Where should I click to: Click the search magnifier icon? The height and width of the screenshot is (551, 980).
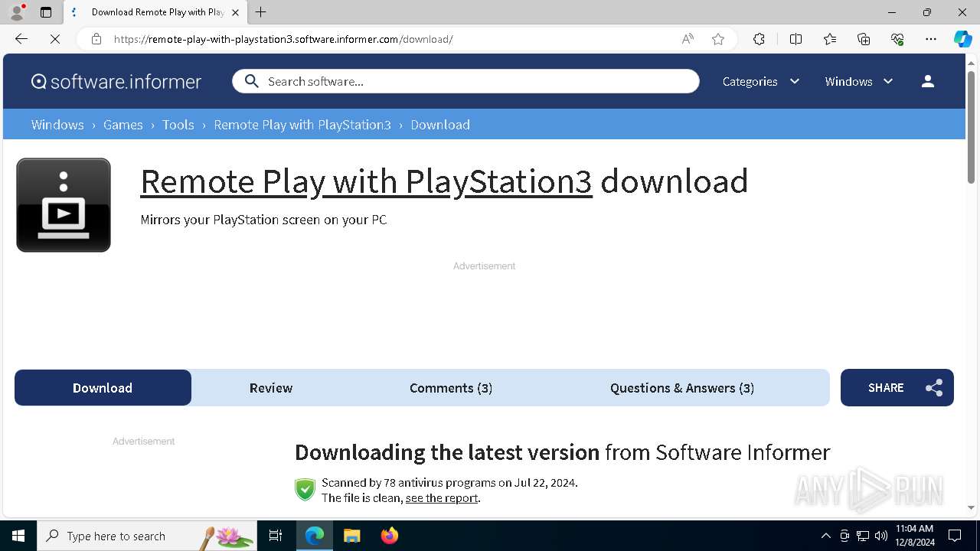(x=252, y=81)
